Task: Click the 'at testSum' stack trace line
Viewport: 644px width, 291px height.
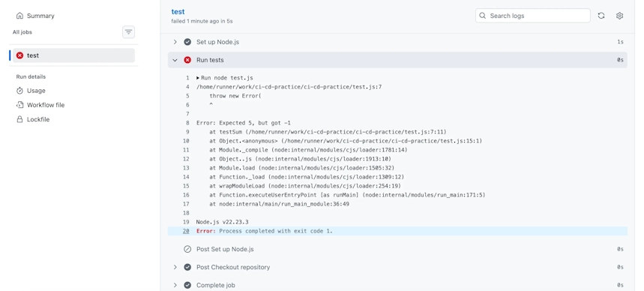Action: [x=328, y=132]
